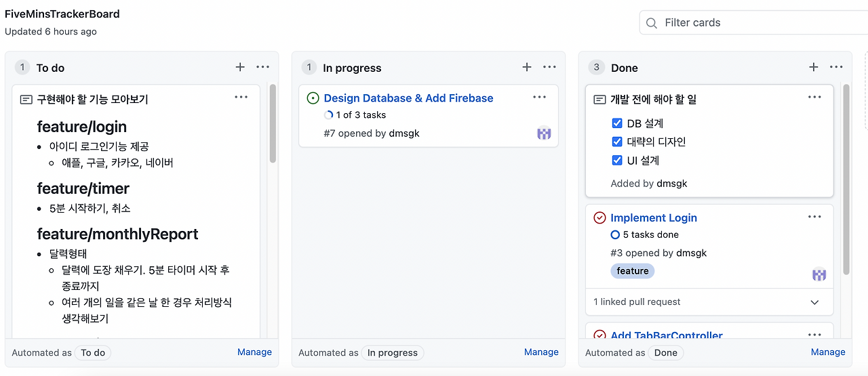This screenshot has height=376, width=868.
Task: Click the 애플, 구글, 카카오, 네이버 sub-bullet
Action: tap(118, 163)
